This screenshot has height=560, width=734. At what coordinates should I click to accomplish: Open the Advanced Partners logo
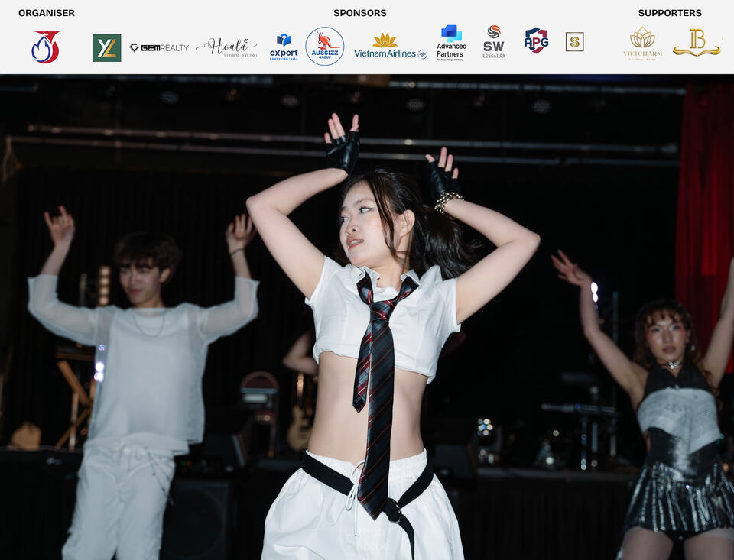[x=451, y=43]
